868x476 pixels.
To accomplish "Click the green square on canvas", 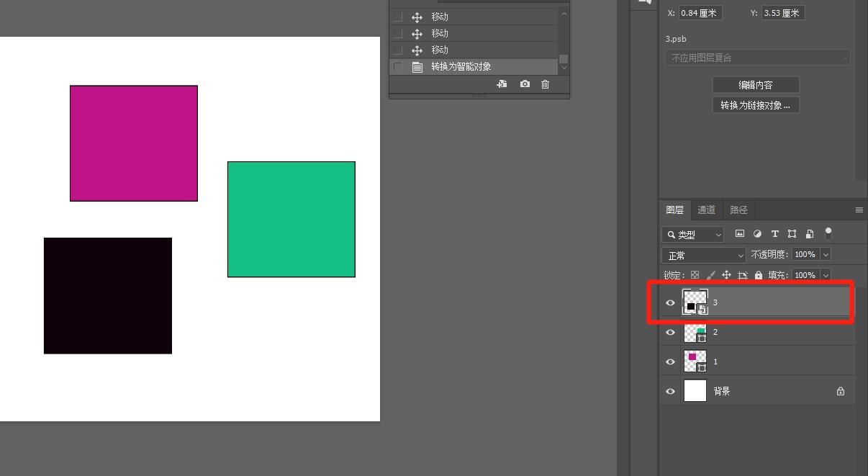I will pyautogui.click(x=291, y=219).
